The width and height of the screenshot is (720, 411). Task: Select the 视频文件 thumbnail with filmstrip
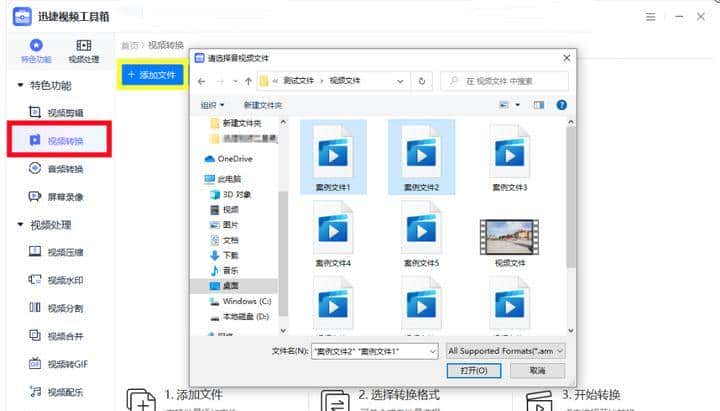tap(510, 242)
